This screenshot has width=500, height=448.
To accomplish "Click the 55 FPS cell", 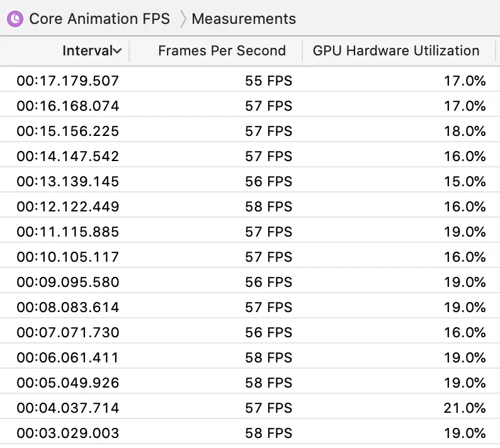I will (x=268, y=81).
